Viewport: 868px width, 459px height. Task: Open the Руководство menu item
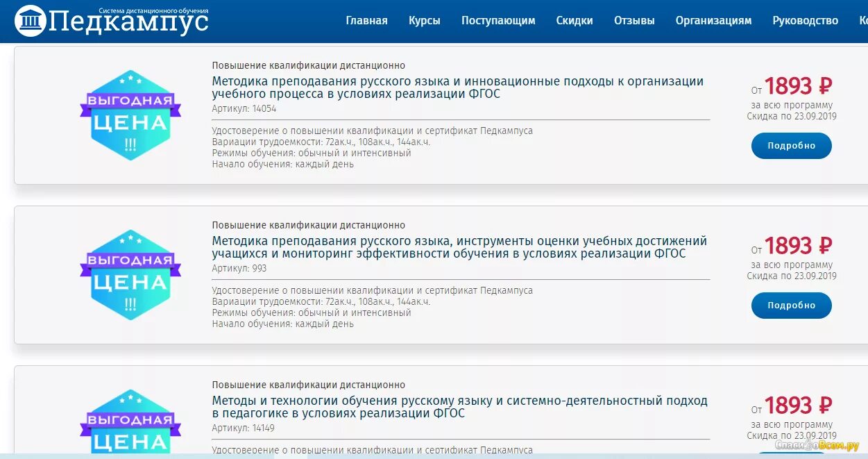pyautogui.click(x=806, y=21)
